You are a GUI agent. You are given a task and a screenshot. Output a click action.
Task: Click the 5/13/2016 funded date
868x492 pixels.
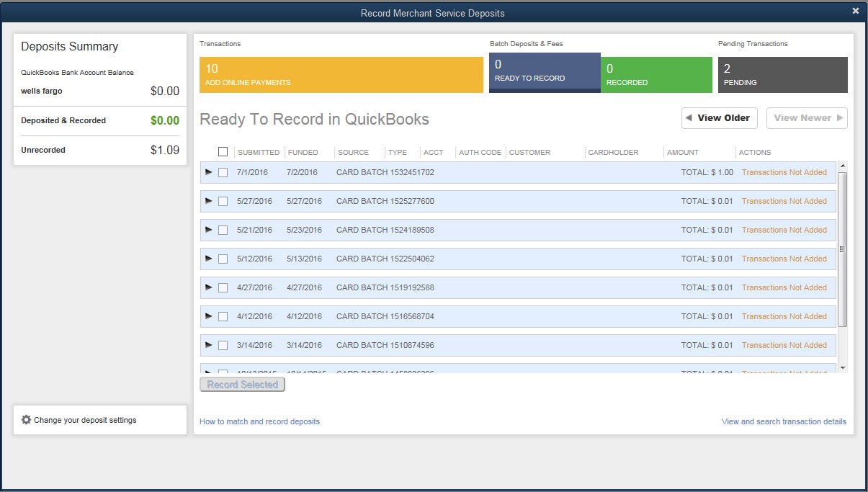pos(304,259)
